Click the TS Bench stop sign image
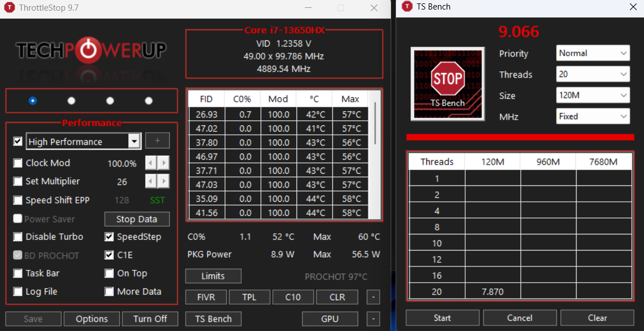This screenshot has width=644, height=331. click(448, 83)
